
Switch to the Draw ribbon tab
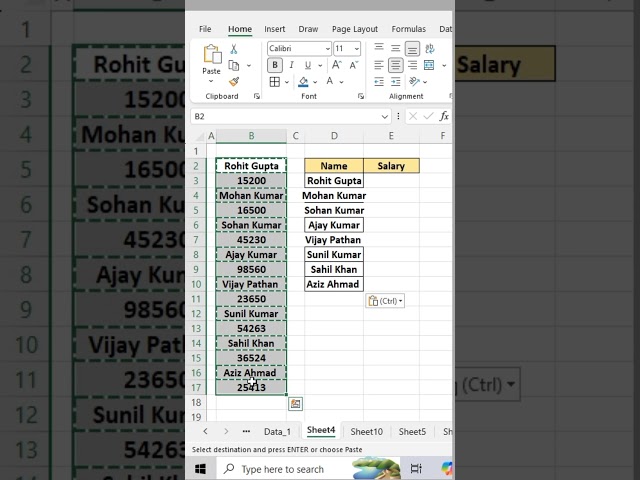(308, 29)
